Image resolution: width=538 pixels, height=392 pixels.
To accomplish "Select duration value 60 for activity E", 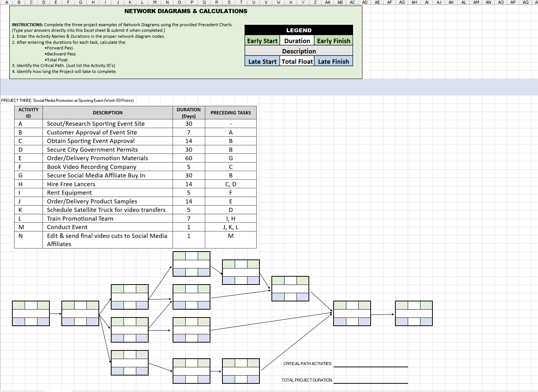I will pos(189,158).
